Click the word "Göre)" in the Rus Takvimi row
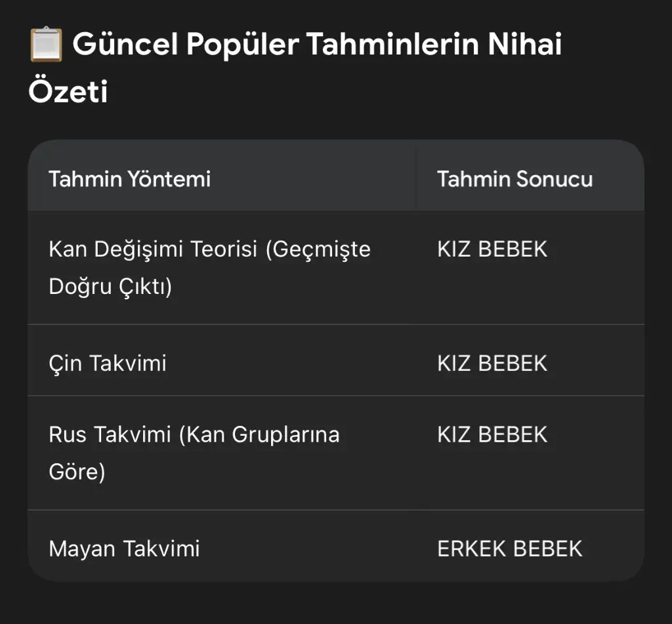Image resolution: width=672 pixels, height=624 pixels. coord(77,472)
